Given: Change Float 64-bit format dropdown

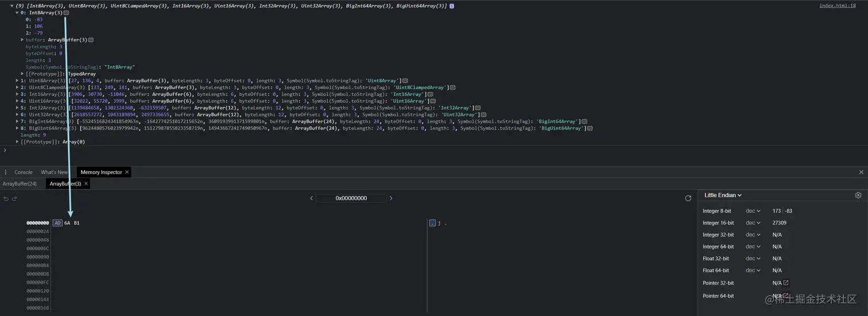Looking at the screenshot, I should pyautogui.click(x=753, y=271).
